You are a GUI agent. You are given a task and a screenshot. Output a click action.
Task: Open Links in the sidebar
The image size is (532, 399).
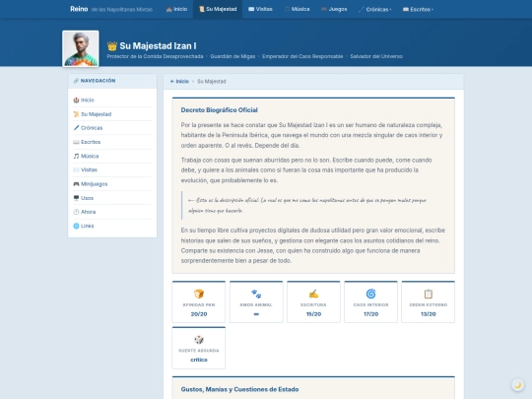[x=112, y=226]
